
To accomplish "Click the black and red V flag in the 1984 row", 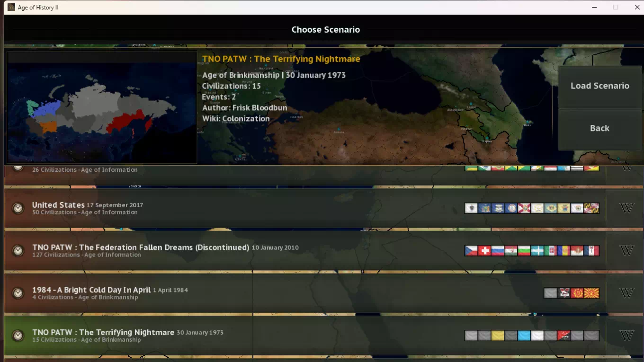I will coord(564,293).
